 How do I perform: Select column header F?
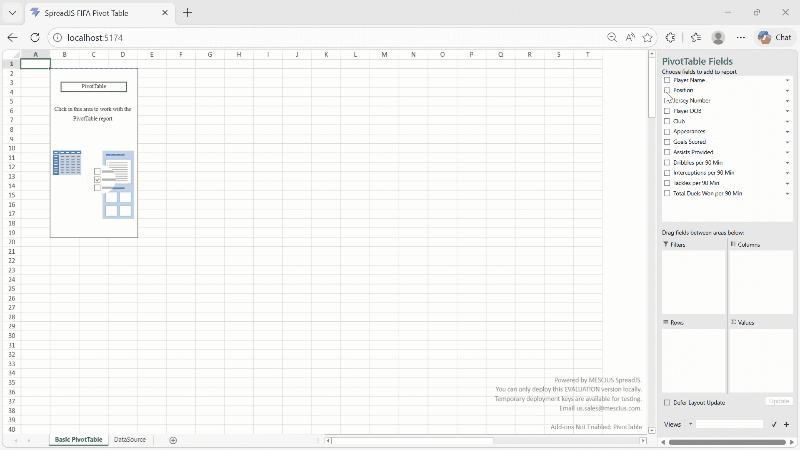tap(181, 55)
